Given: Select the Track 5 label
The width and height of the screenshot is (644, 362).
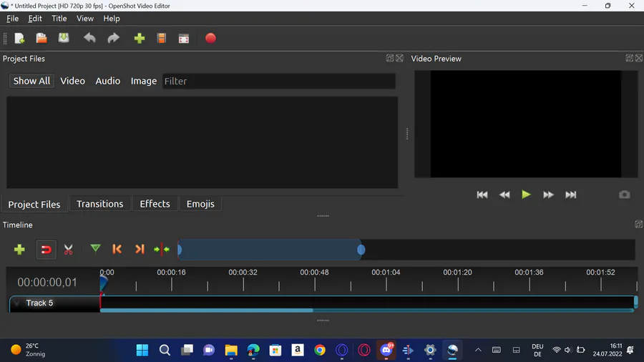Looking at the screenshot, I should point(39,303).
